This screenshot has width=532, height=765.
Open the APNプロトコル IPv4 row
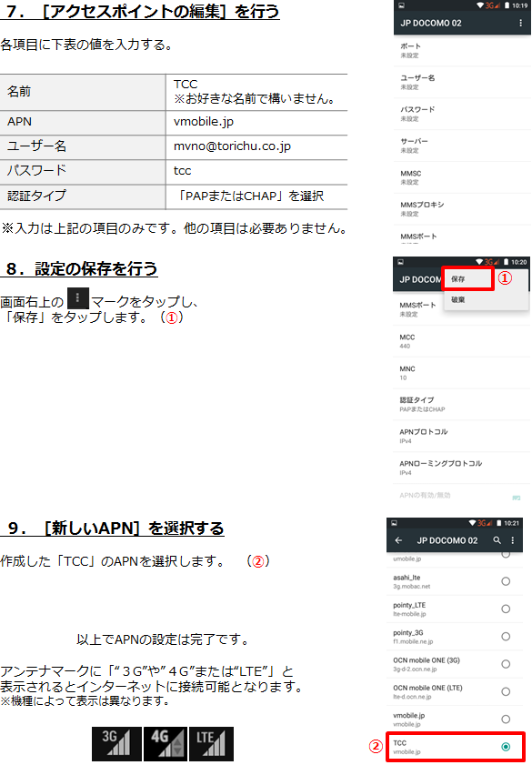coord(461,436)
